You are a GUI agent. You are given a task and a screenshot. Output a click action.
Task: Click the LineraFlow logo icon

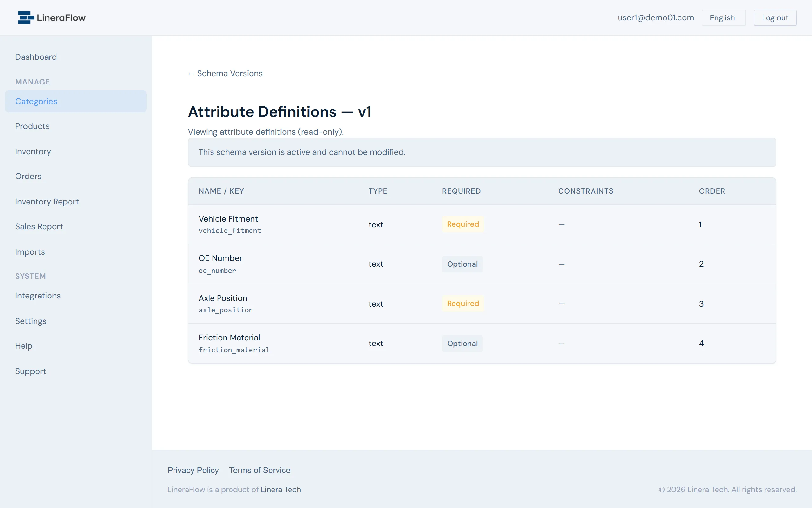(26, 17)
